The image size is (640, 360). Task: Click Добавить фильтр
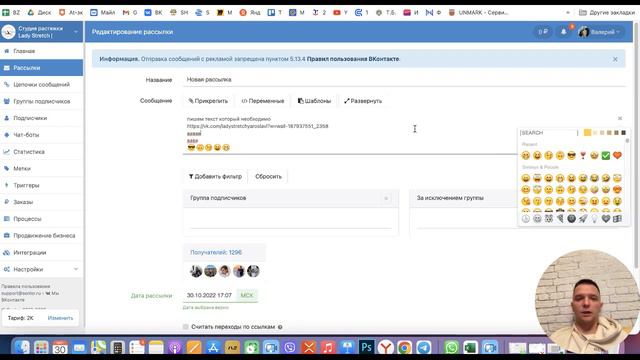coord(215,177)
